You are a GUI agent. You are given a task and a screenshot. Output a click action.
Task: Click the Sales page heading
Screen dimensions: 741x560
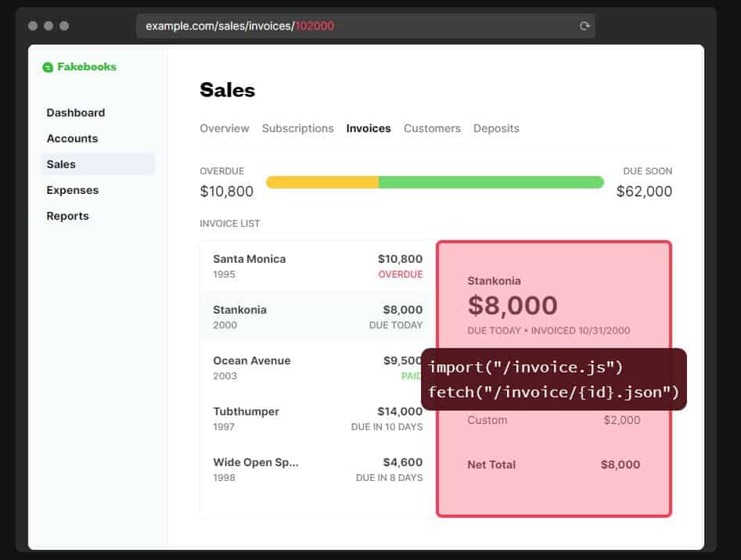point(228,90)
